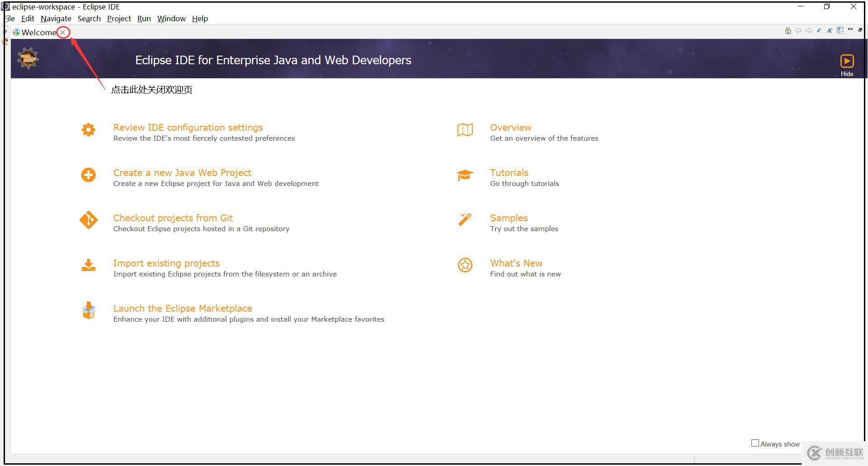Click the Hide workbench play icon
The height and width of the screenshot is (466, 868).
click(x=847, y=61)
